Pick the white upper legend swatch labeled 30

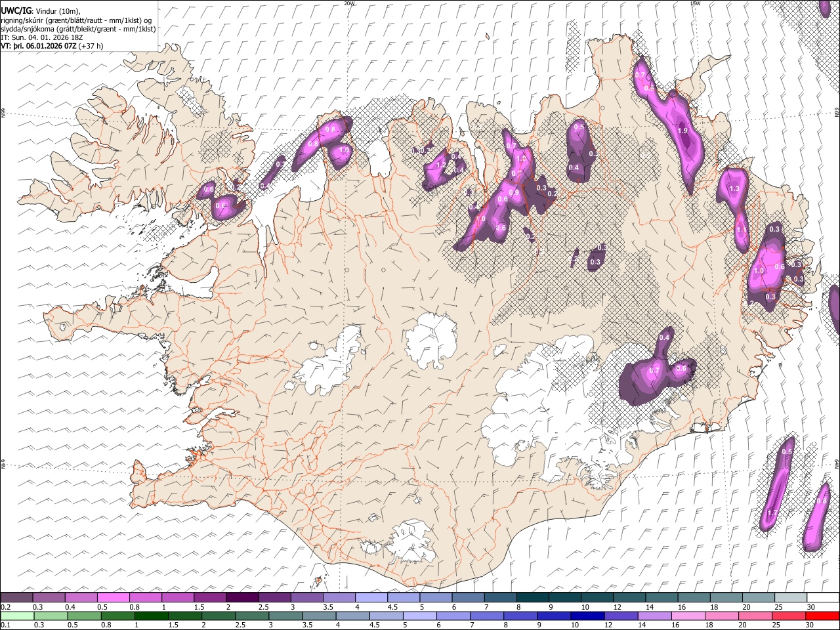click(x=823, y=598)
